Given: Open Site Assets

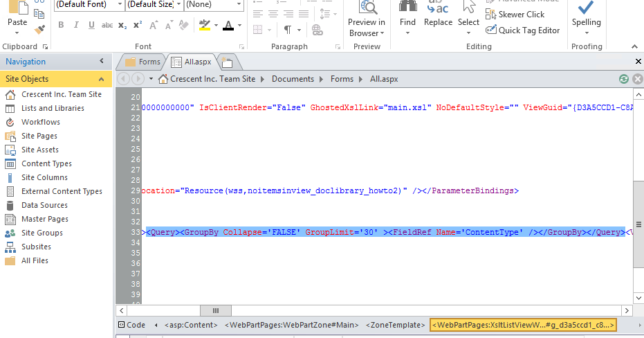Looking at the screenshot, I should [x=32, y=150].
